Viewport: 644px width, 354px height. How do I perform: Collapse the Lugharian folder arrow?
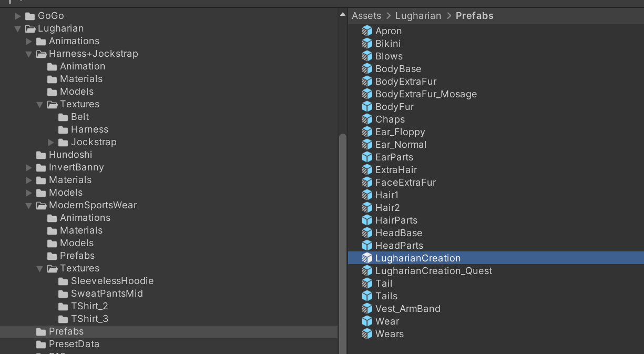[18, 28]
